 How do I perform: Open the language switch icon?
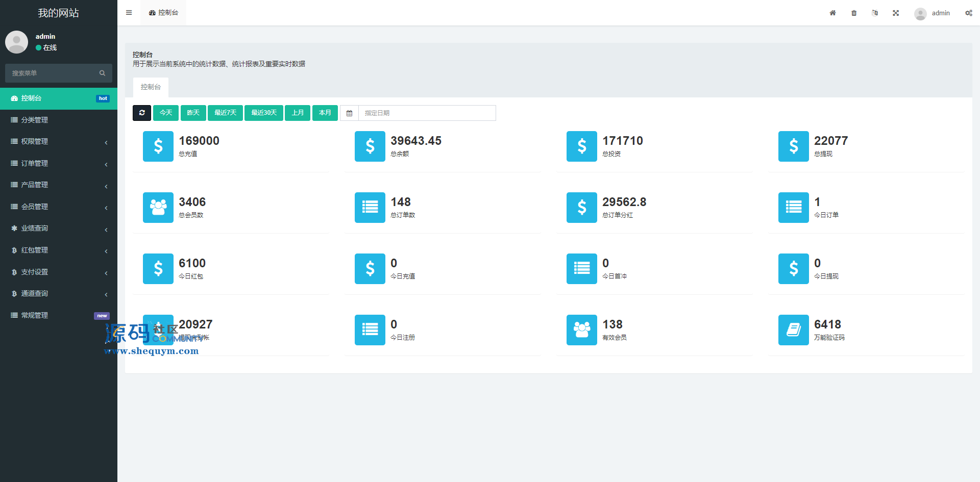click(x=875, y=13)
